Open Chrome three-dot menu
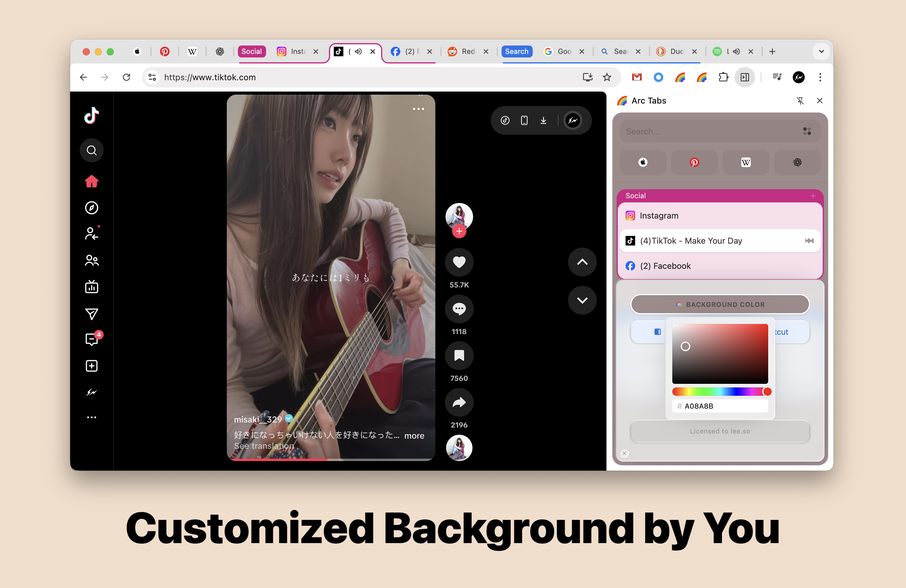906x588 pixels. [x=820, y=77]
